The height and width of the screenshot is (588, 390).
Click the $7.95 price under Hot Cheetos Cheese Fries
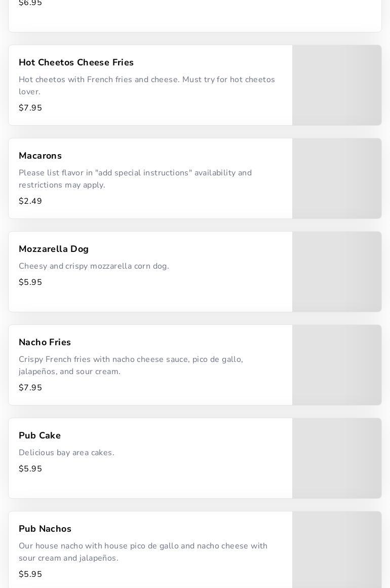[x=30, y=108]
